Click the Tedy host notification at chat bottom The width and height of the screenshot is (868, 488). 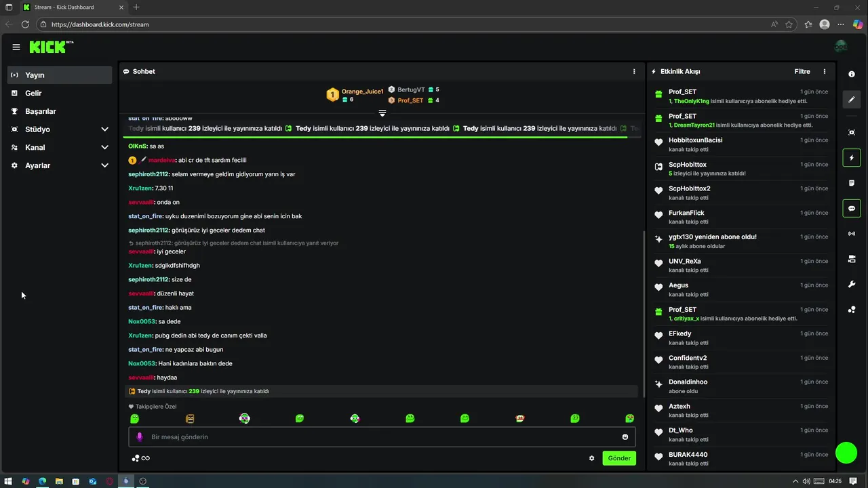[x=382, y=391]
